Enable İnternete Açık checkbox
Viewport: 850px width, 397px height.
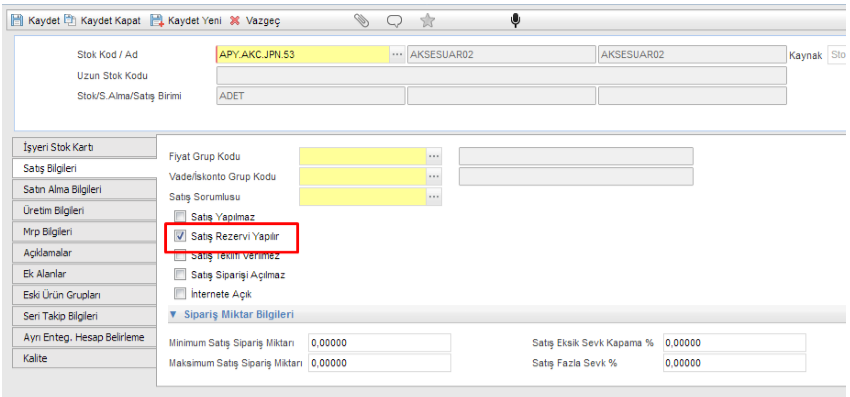click(180, 294)
